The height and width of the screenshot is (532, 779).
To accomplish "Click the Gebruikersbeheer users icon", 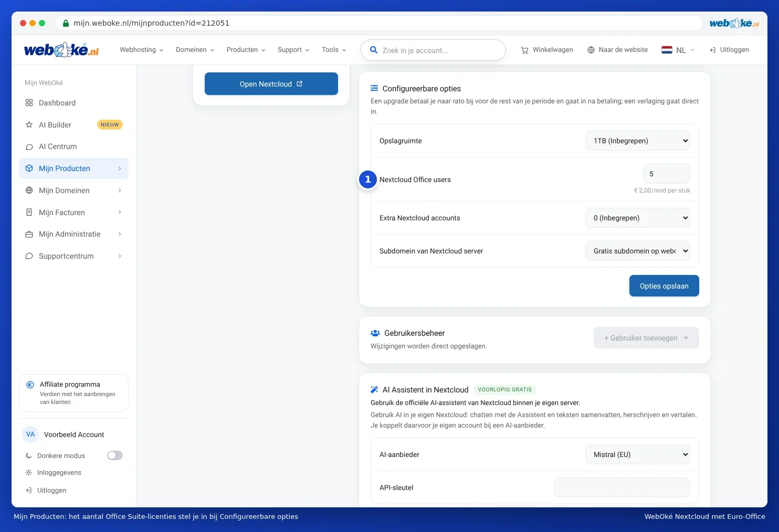I will pos(375,333).
